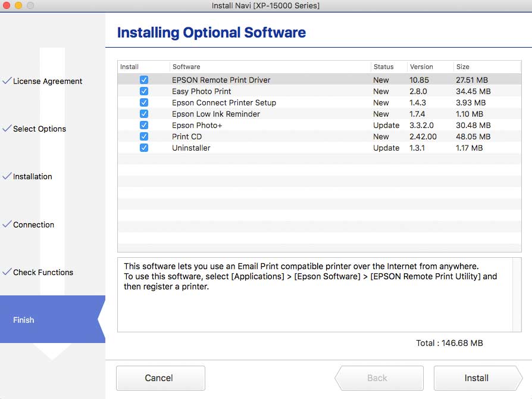Click version 1.3.1 cell
This screenshot has height=399, width=532.
tap(417, 148)
